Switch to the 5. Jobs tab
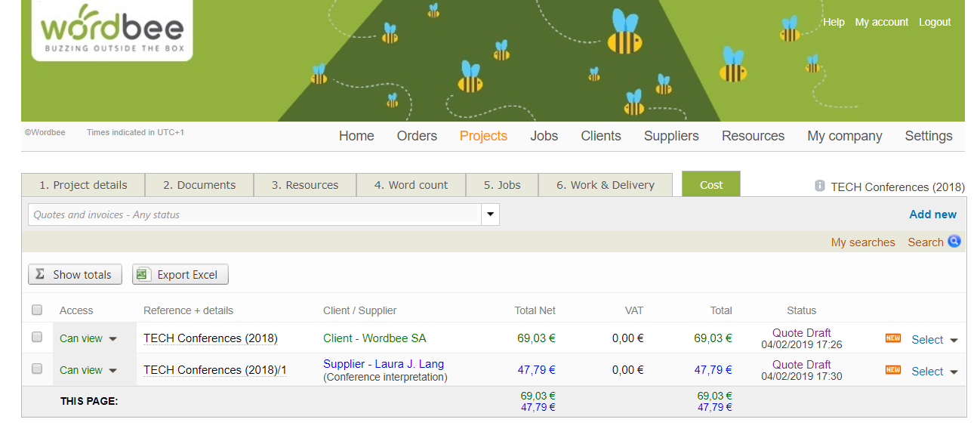 click(x=502, y=185)
